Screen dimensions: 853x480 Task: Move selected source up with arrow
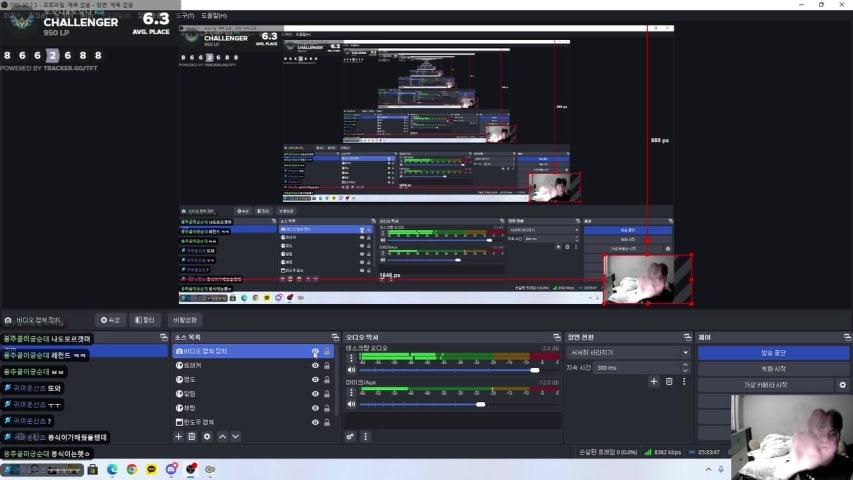click(222, 436)
